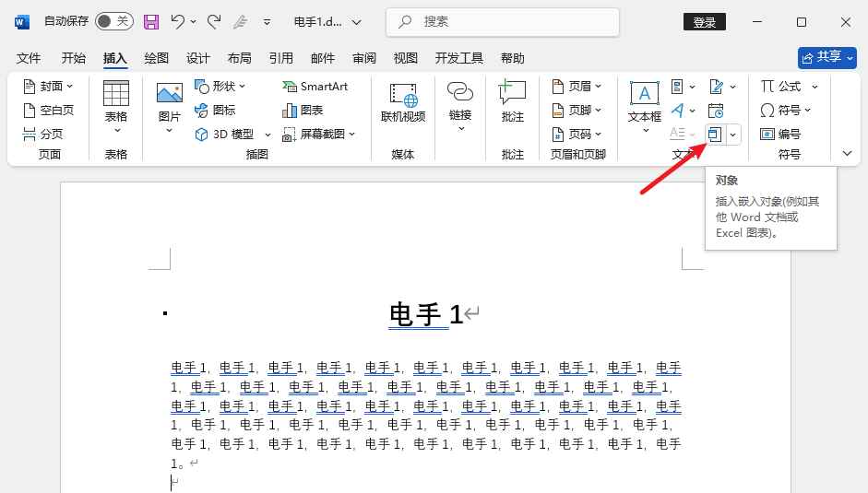Click the 登录 sign-in button
Screen dimensions: 868x493
coord(705,22)
